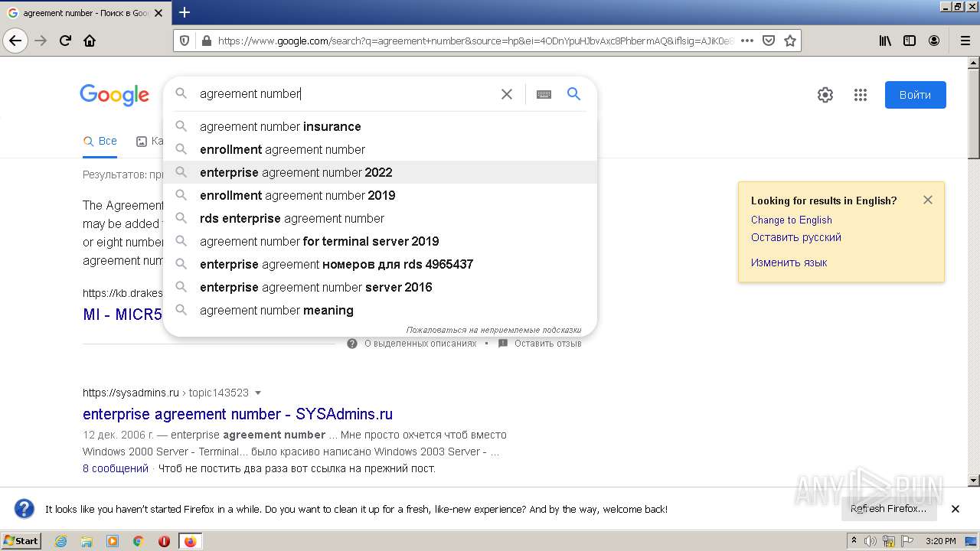Open Google quick settings gear
980x551 pixels.
[825, 95]
